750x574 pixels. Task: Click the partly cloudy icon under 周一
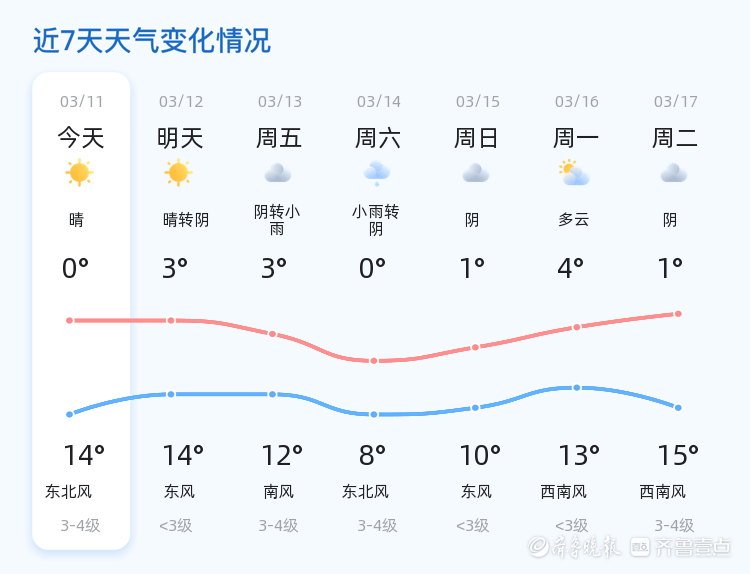[574, 173]
